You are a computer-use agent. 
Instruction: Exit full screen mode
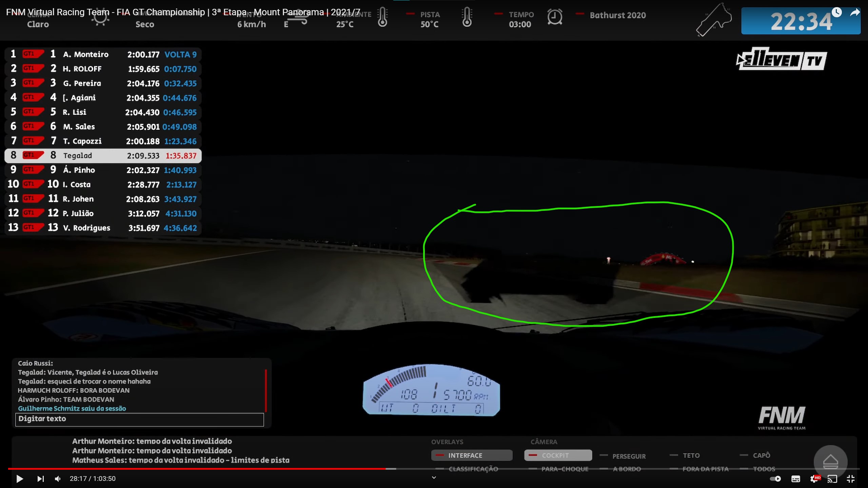pos(850,479)
